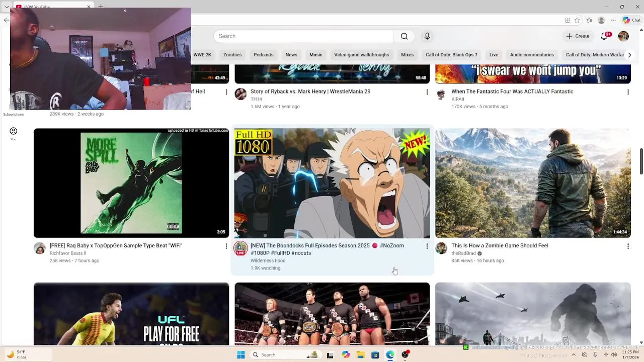Open more options for Zombie Game Should Feel video

tap(628, 246)
